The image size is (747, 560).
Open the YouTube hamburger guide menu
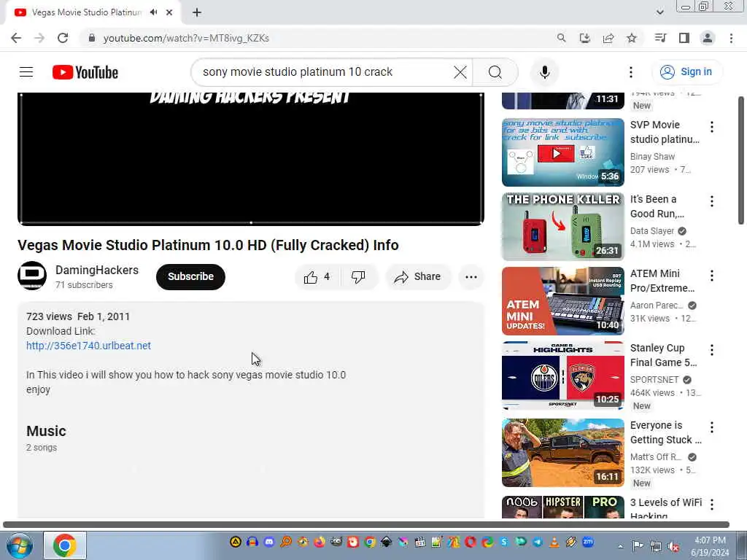26,72
